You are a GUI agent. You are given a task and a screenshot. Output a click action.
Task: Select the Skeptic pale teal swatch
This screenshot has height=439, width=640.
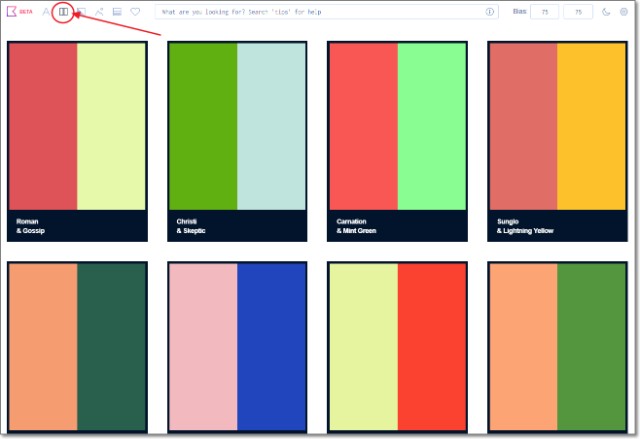(x=272, y=127)
